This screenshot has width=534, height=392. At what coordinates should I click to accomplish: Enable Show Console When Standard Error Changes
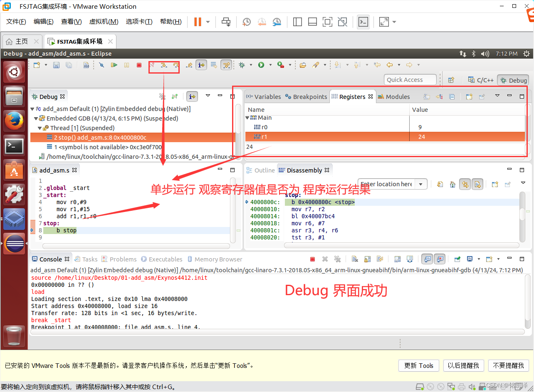[439, 259]
